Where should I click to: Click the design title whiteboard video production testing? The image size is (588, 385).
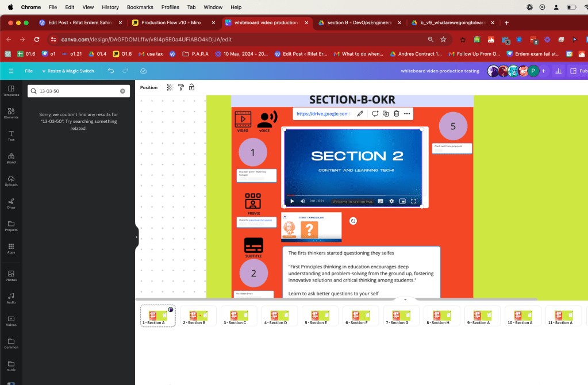(x=440, y=71)
